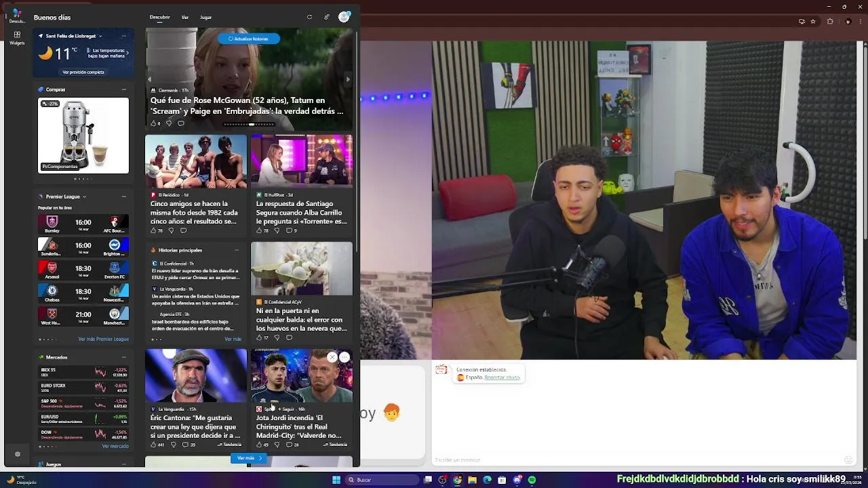Open Juegos widget more options
868x488 pixels.
click(124, 464)
